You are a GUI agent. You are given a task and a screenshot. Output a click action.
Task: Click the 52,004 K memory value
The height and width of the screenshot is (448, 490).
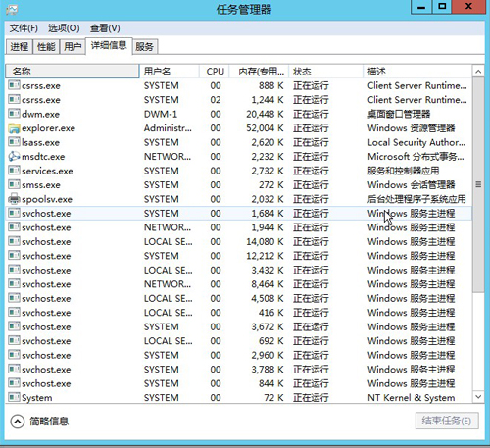pyautogui.click(x=265, y=128)
